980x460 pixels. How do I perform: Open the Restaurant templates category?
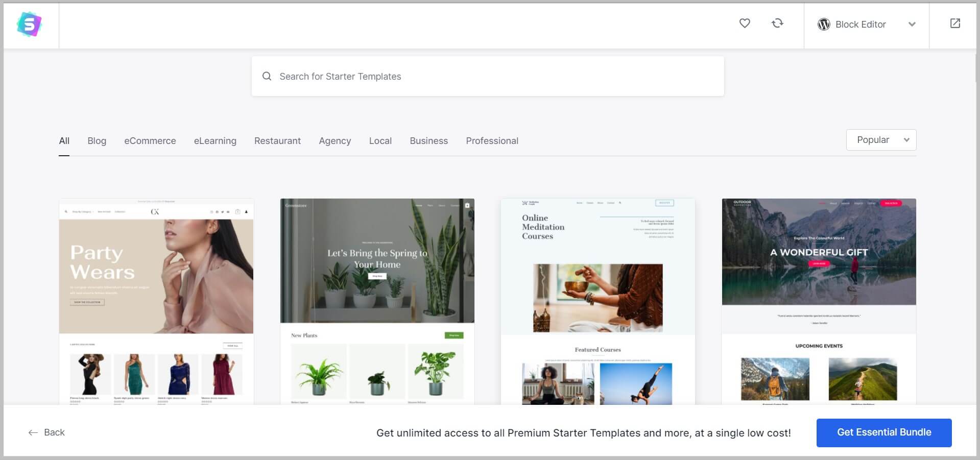point(277,141)
